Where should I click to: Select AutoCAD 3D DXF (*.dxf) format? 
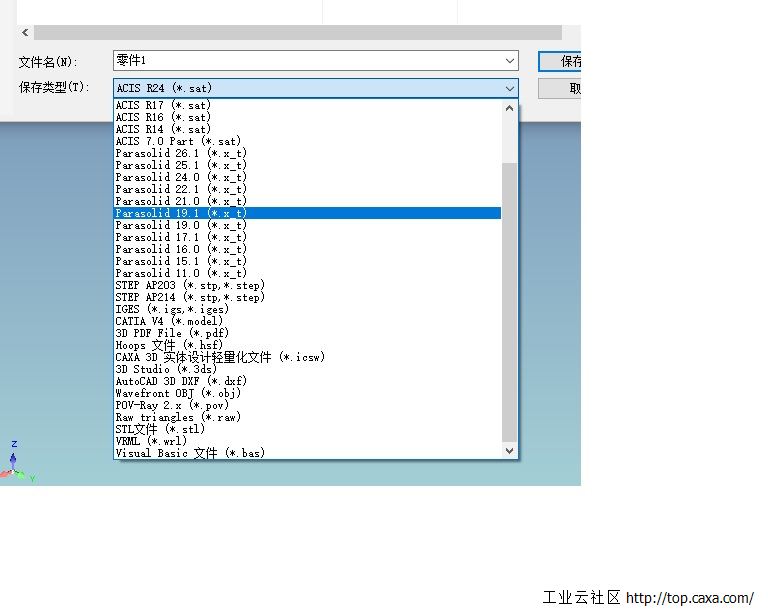click(181, 381)
